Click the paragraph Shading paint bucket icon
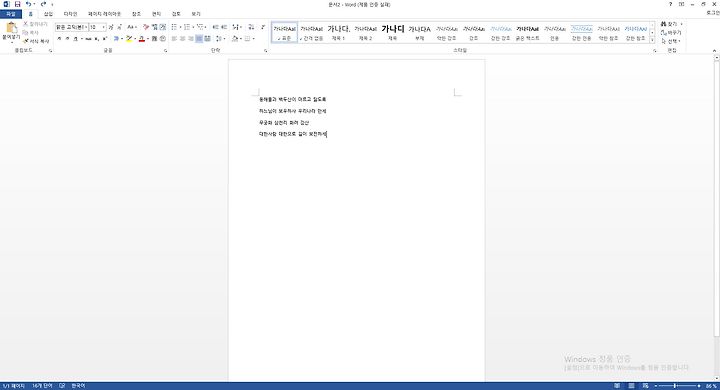Viewport: 720px width, 390px height. (x=235, y=39)
